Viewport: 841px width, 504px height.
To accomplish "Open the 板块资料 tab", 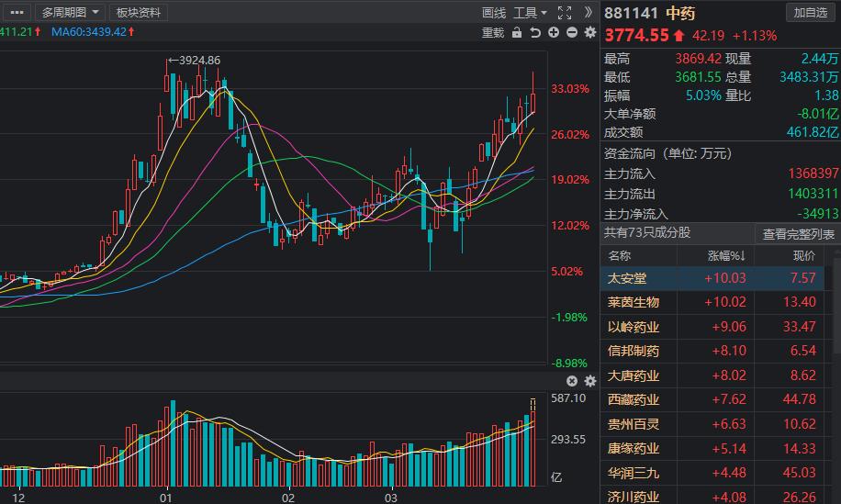I will (138, 12).
